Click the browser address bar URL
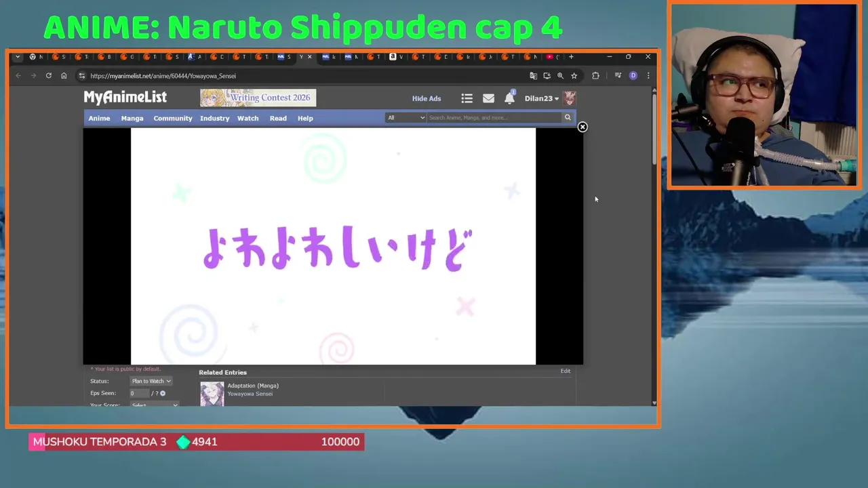Viewport: 868px width, 488px height. click(163, 76)
